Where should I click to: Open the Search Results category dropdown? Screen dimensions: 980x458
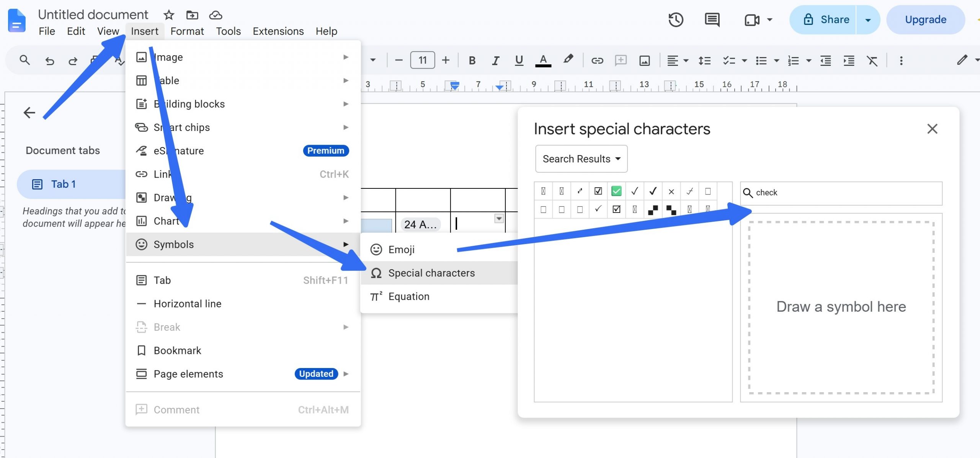click(x=581, y=159)
